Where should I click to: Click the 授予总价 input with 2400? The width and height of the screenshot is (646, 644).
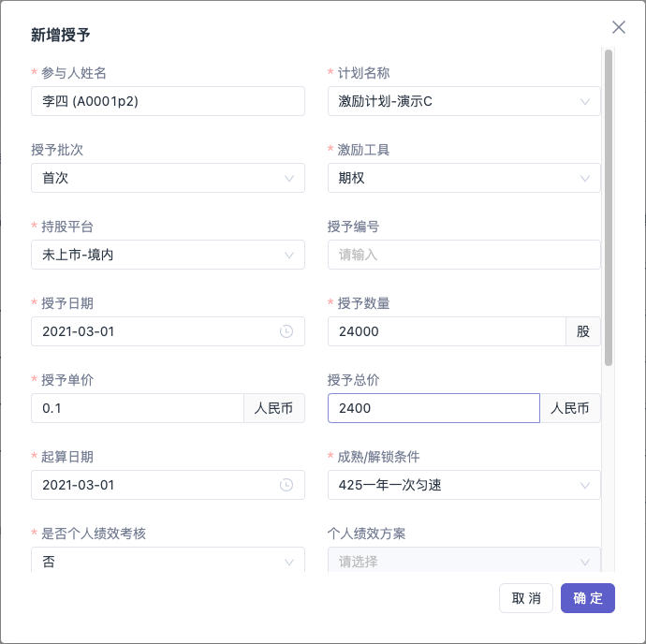433,408
